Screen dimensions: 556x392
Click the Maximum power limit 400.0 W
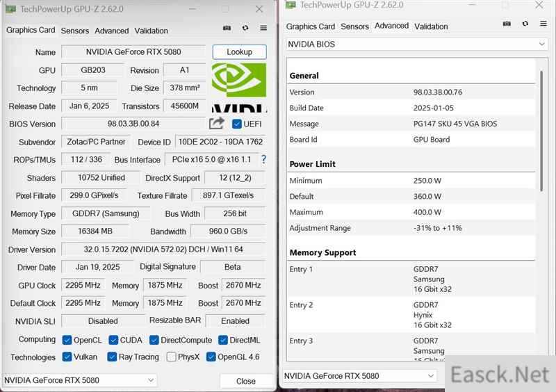click(427, 212)
